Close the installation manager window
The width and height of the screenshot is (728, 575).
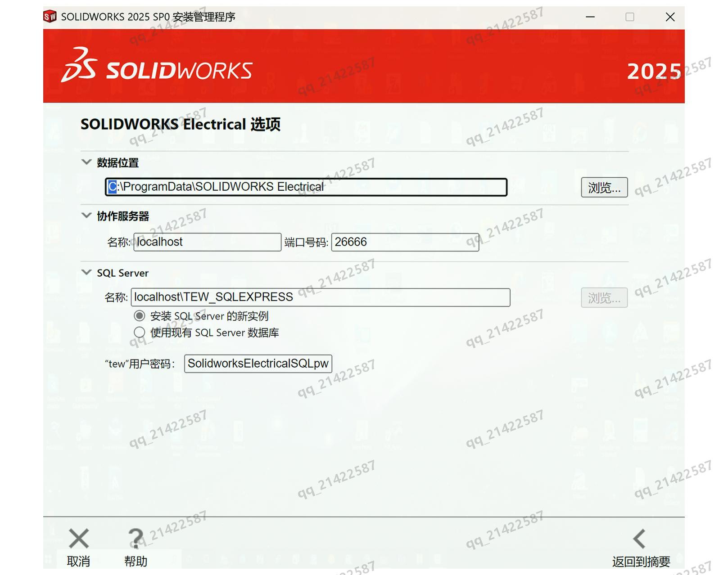click(x=670, y=17)
